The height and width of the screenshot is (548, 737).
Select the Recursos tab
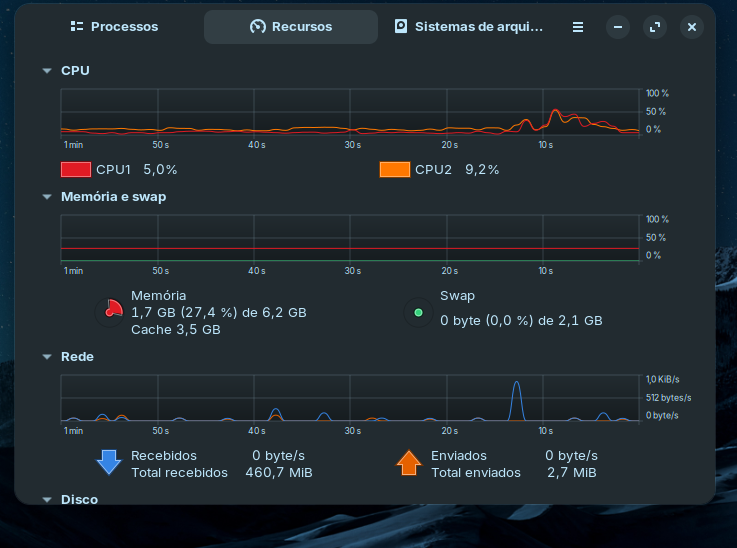click(290, 27)
